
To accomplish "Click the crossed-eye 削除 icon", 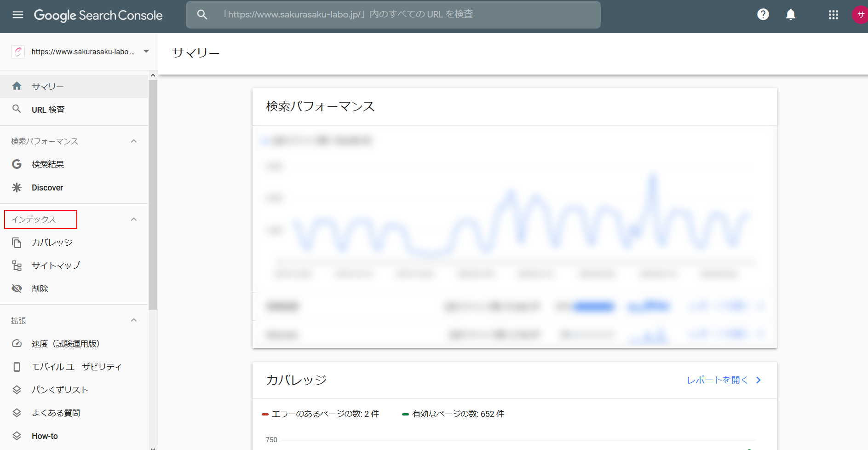I will point(17,288).
